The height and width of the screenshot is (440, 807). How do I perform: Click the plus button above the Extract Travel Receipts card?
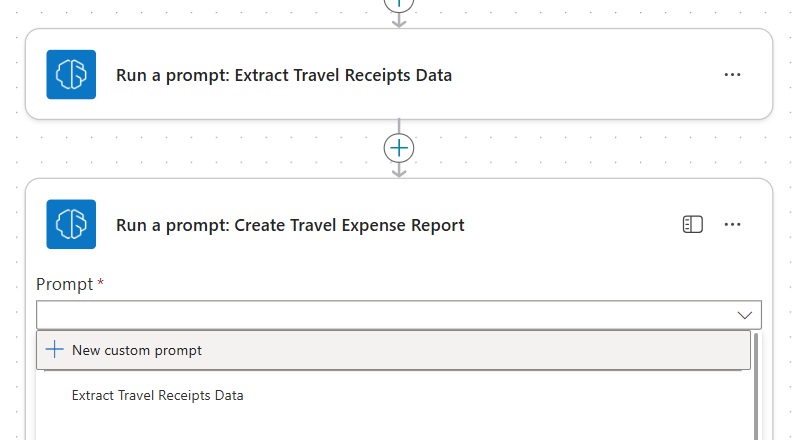[x=399, y=4]
